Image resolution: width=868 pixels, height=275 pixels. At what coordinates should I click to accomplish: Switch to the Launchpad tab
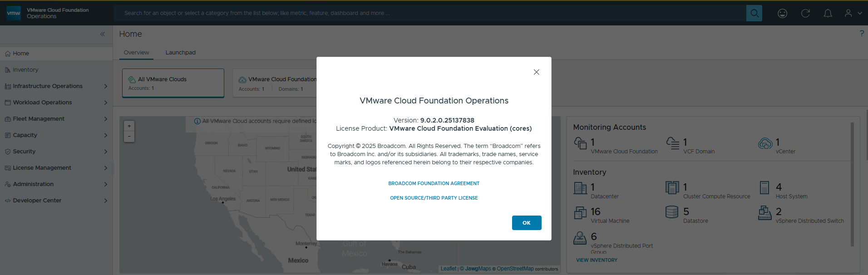pyautogui.click(x=180, y=53)
